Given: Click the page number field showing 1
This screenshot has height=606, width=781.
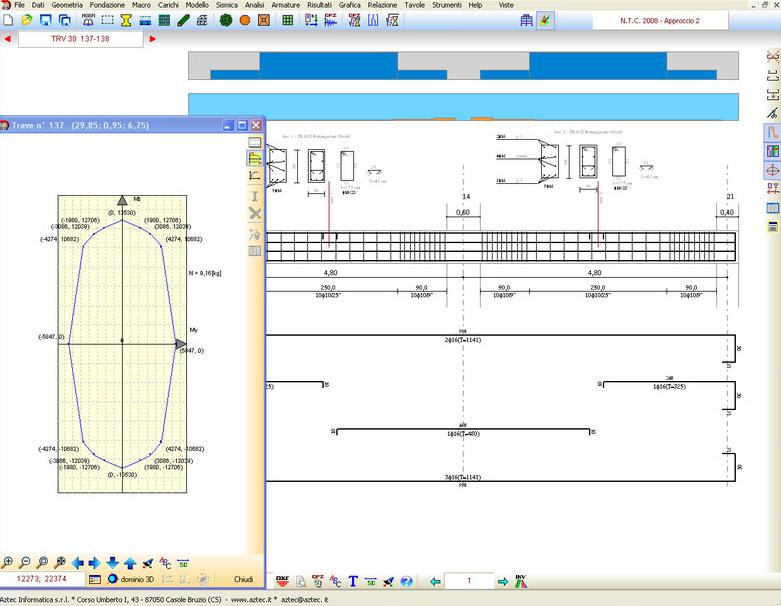Looking at the screenshot, I should [x=468, y=580].
